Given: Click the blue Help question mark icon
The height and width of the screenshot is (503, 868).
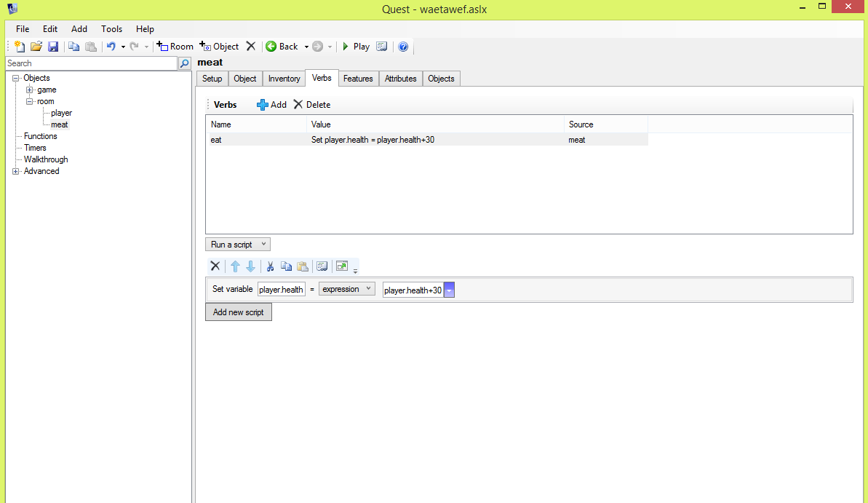Looking at the screenshot, I should (403, 47).
